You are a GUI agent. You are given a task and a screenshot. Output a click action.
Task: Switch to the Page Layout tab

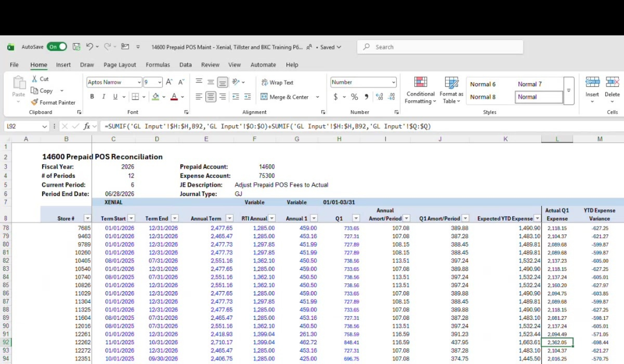(120, 65)
